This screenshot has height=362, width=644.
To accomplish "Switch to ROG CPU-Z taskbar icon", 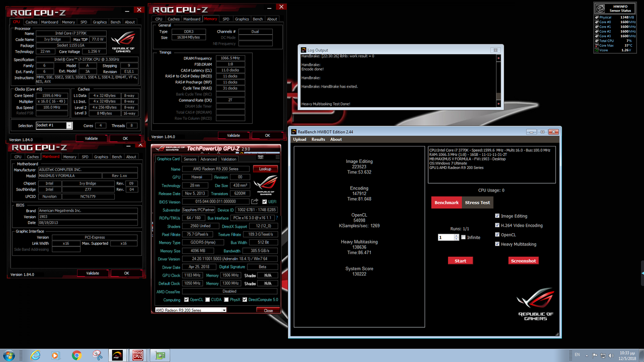I will (137, 355).
